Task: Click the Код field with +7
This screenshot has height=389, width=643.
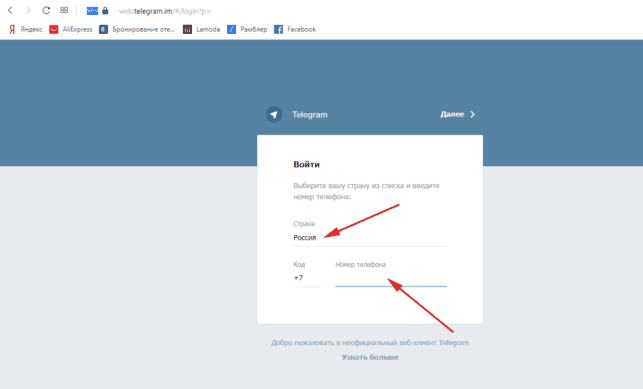Action: tap(307, 278)
